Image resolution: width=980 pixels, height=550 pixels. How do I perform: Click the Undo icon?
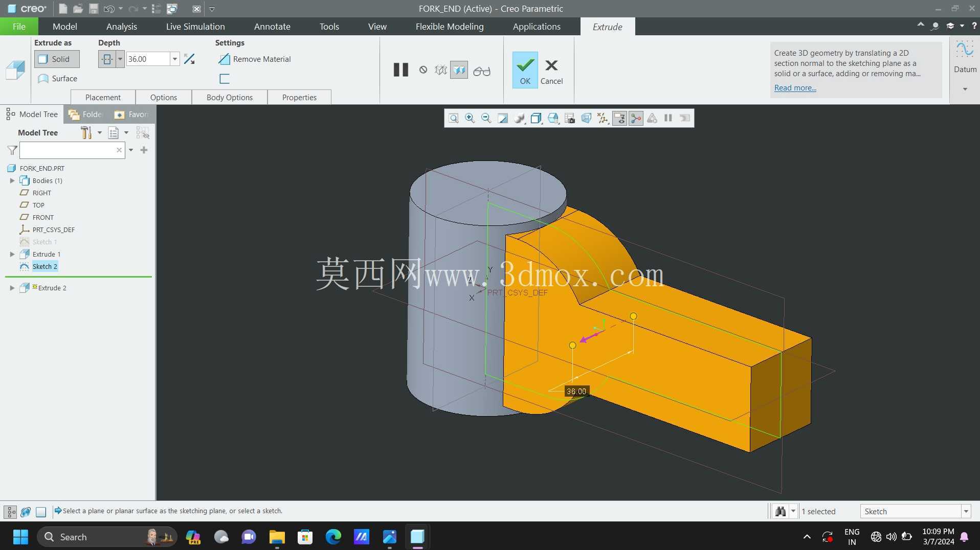(109, 9)
